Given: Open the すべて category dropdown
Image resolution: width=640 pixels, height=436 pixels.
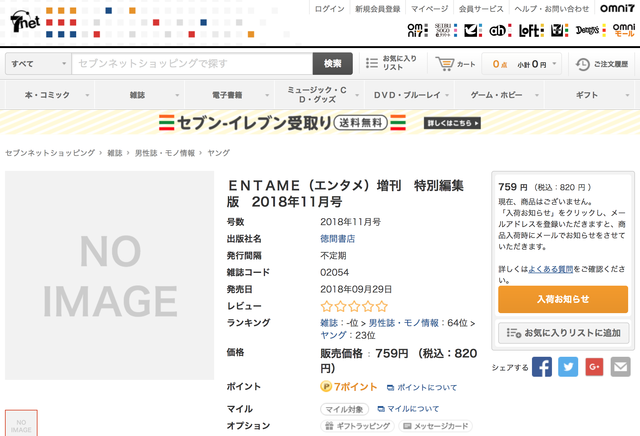Looking at the screenshot, I should [x=38, y=64].
